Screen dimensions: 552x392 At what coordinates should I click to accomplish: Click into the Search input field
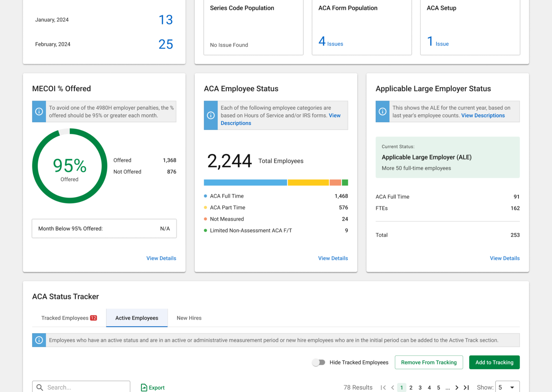[x=87, y=387]
